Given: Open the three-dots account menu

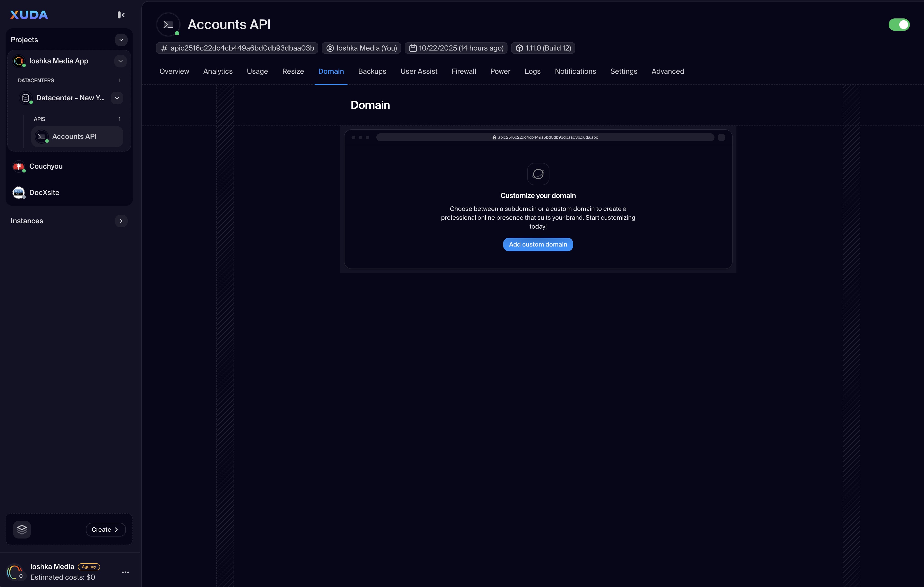Looking at the screenshot, I should pyautogui.click(x=125, y=572).
